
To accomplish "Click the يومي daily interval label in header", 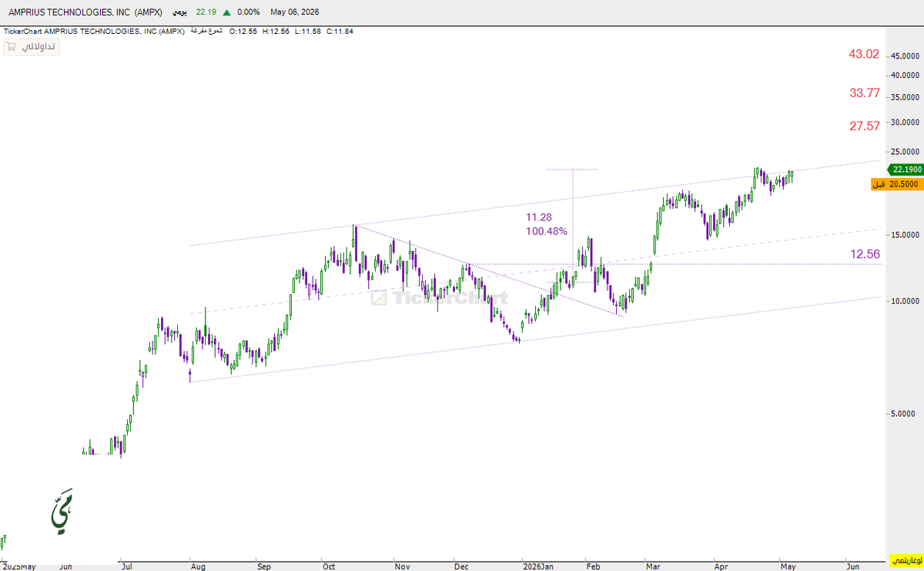I will pos(179,12).
